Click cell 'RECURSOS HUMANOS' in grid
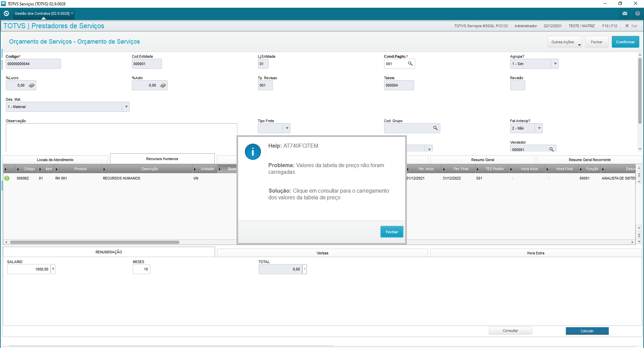 121,178
